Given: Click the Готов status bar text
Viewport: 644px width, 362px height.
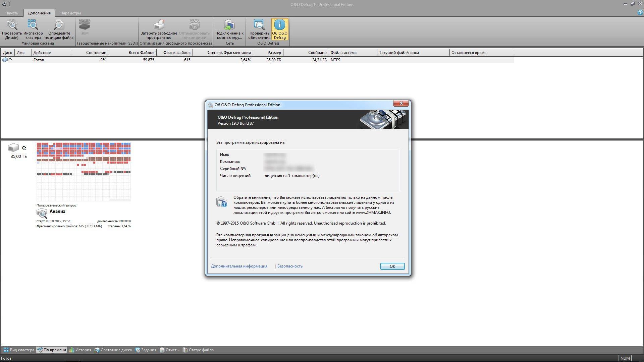Looking at the screenshot, I should tap(6, 358).
